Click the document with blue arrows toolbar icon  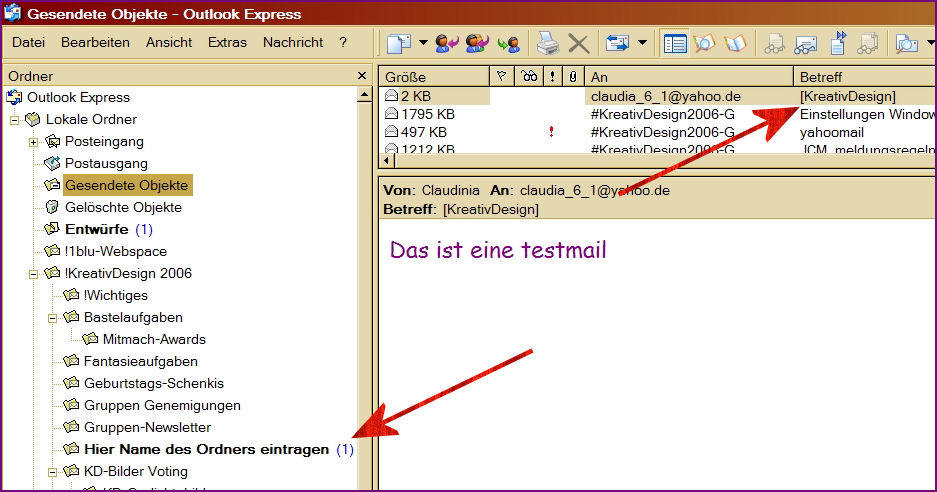pos(838,43)
